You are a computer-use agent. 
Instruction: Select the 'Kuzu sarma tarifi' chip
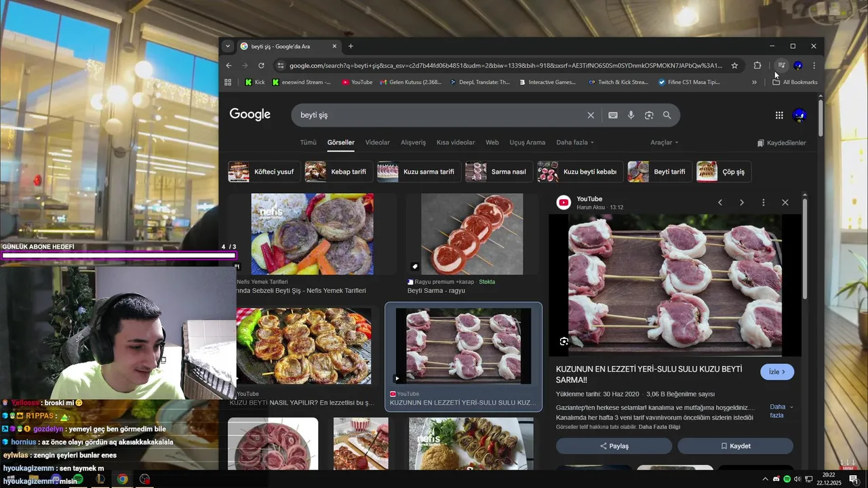(x=419, y=171)
